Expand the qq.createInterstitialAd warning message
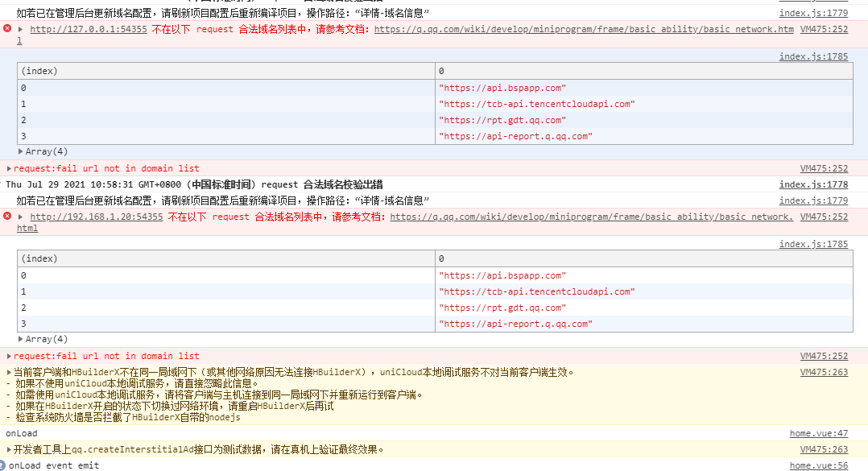The image size is (868, 471). point(10,449)
